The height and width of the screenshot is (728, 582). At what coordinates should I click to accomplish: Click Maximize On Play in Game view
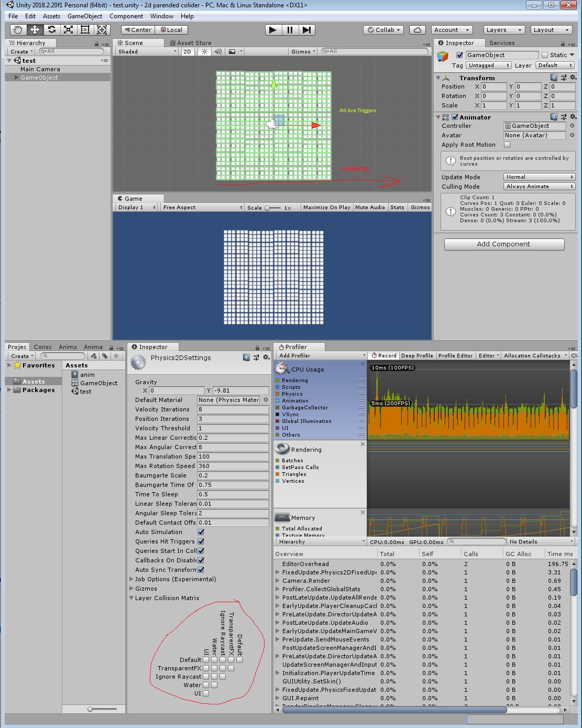point(326,207)
